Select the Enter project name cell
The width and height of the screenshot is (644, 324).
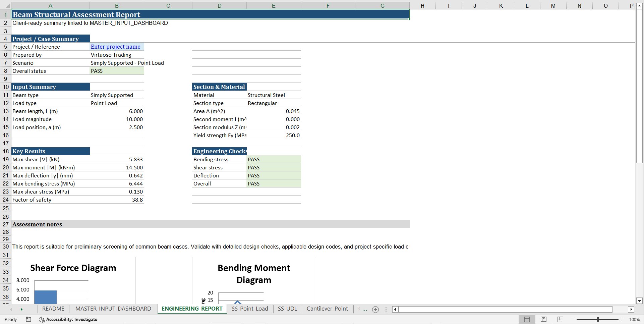click(x=116, y=47)
